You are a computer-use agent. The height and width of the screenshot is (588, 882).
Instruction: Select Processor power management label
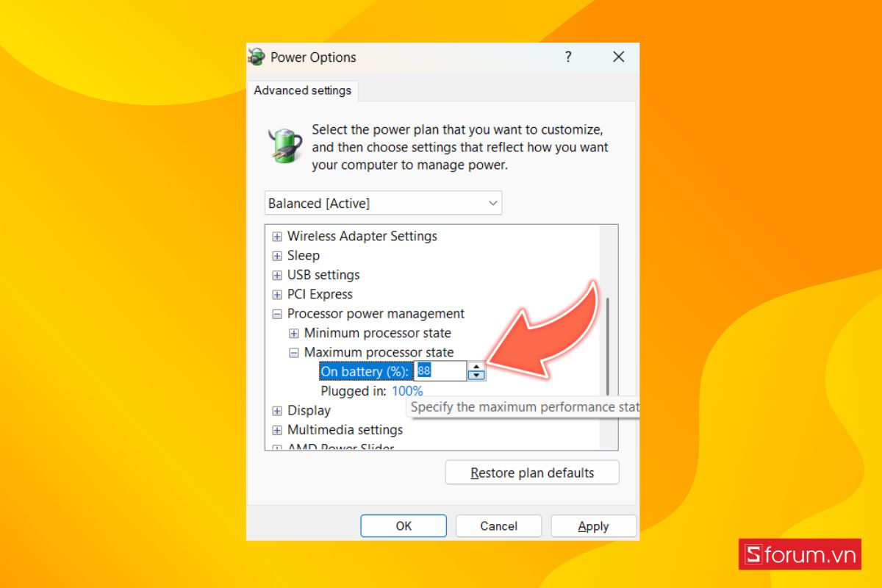[376, 313]
